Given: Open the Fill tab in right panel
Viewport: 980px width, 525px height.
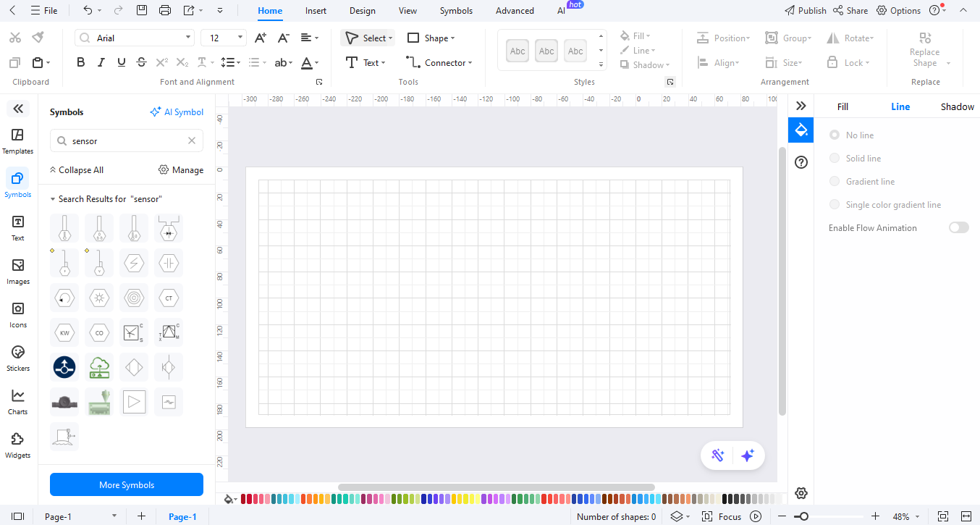Looking at the screenshot, I should click(x=842, y=106).
